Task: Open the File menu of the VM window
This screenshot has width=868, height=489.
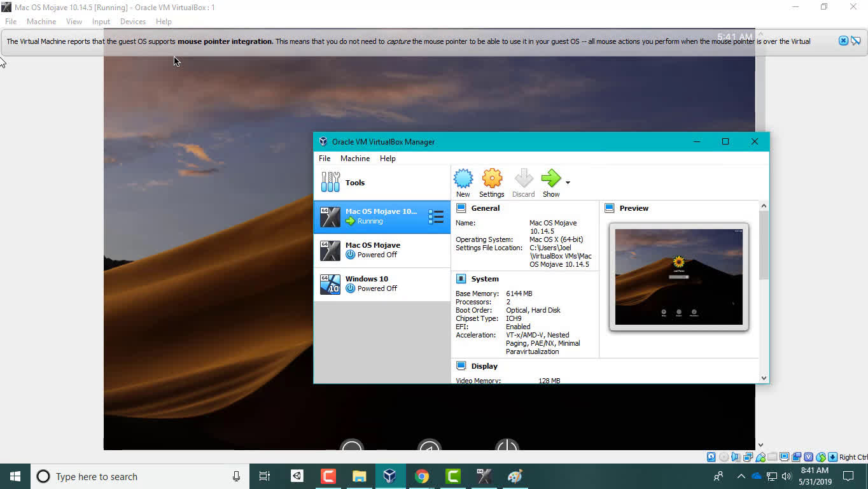Action: point(11,22)
